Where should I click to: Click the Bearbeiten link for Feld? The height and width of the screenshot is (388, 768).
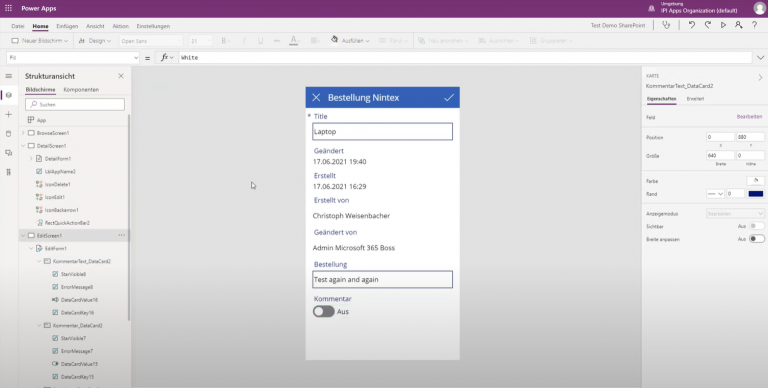point(749,117)
